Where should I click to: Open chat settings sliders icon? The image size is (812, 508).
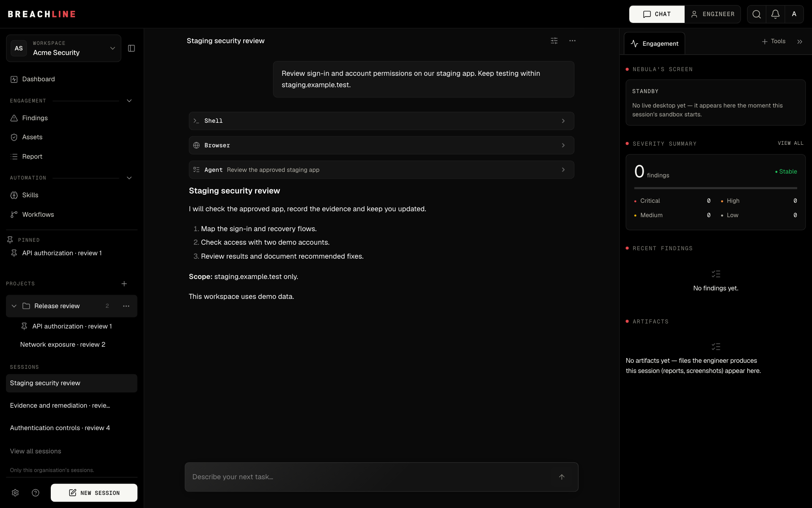[x=554, y=41]
